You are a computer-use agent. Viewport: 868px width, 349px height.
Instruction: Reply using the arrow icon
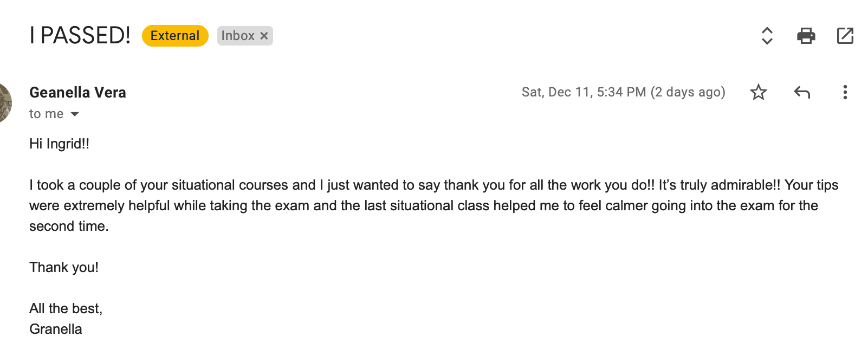(802, 92)
